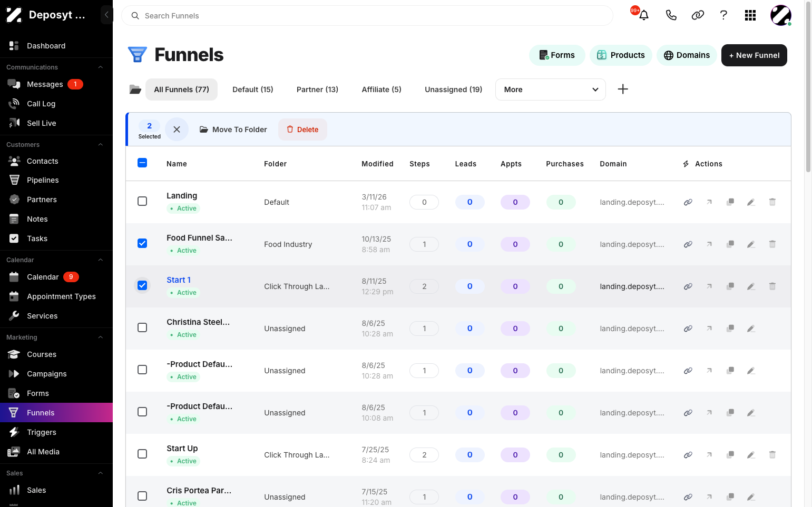The image size is (812, 507).
Task: Switch to the Partner (13) folder tab
Action: coord(317,90)
